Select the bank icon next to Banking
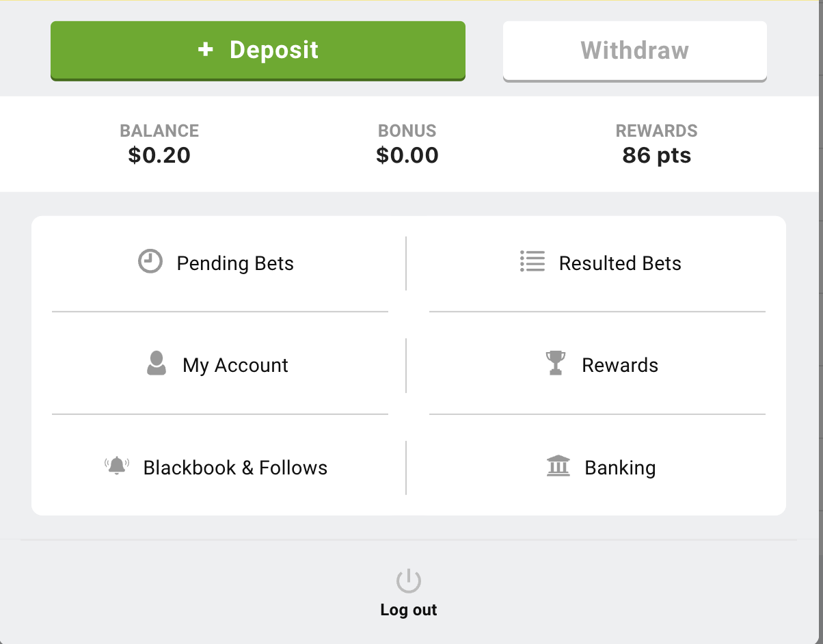 point(558,466)
